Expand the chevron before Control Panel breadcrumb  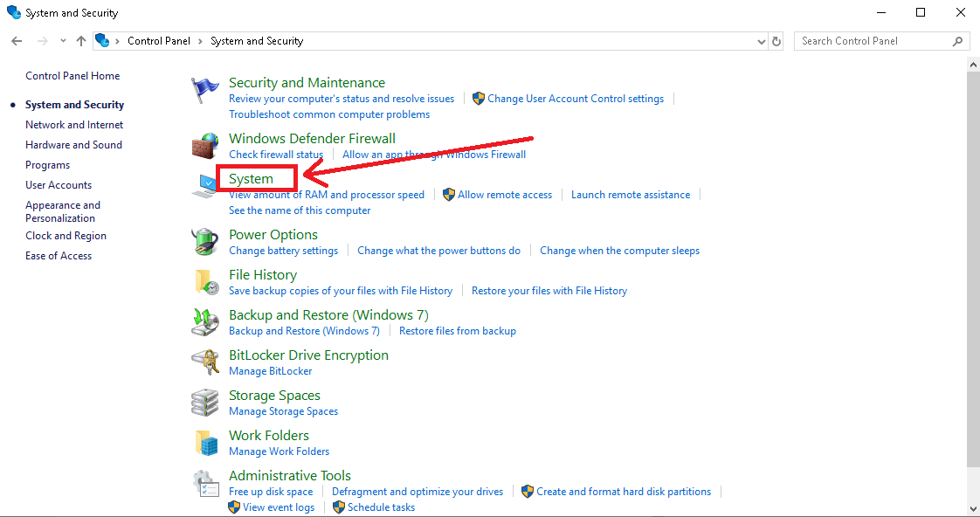coord(117,41)
